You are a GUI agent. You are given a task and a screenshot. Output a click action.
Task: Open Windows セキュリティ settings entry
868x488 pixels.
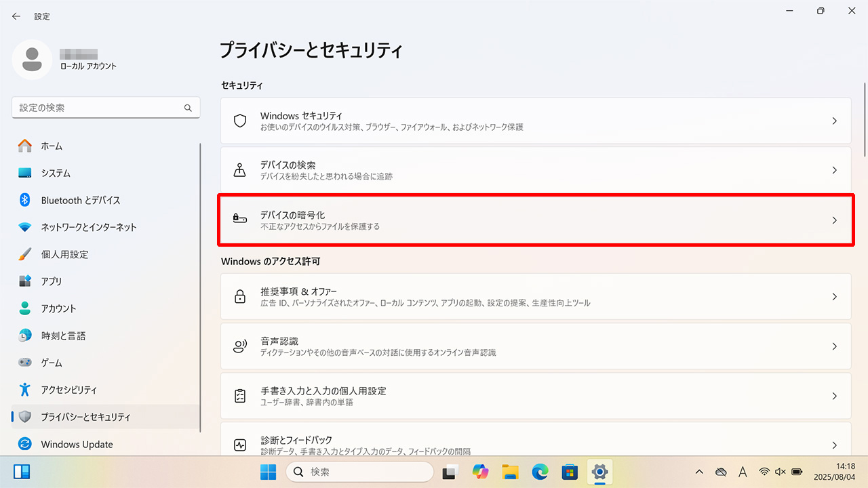(536, 121)
